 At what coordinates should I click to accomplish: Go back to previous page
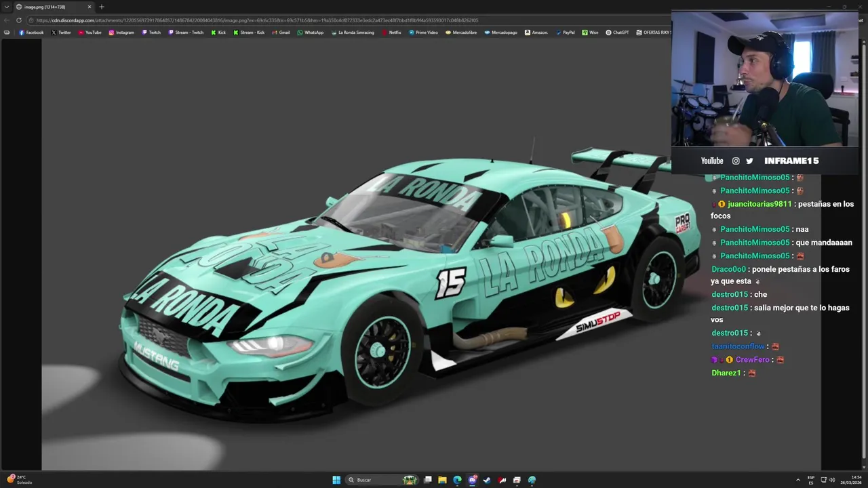pyautogui.click(x=7, y=20)
